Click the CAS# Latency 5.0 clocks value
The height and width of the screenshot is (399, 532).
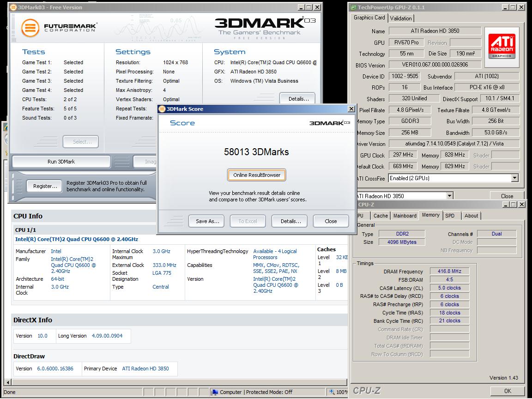(x=449, y=288)
